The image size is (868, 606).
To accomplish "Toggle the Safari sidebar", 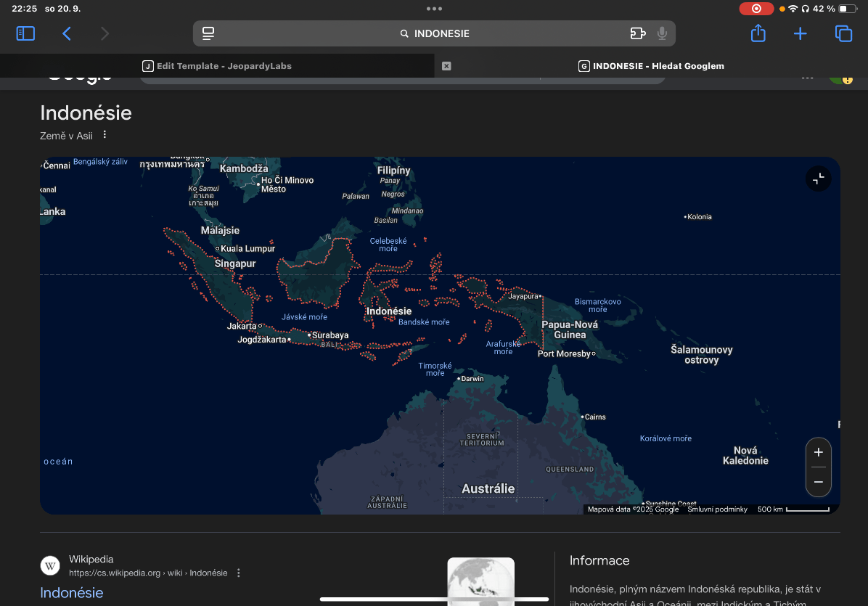I will point(25,34).
